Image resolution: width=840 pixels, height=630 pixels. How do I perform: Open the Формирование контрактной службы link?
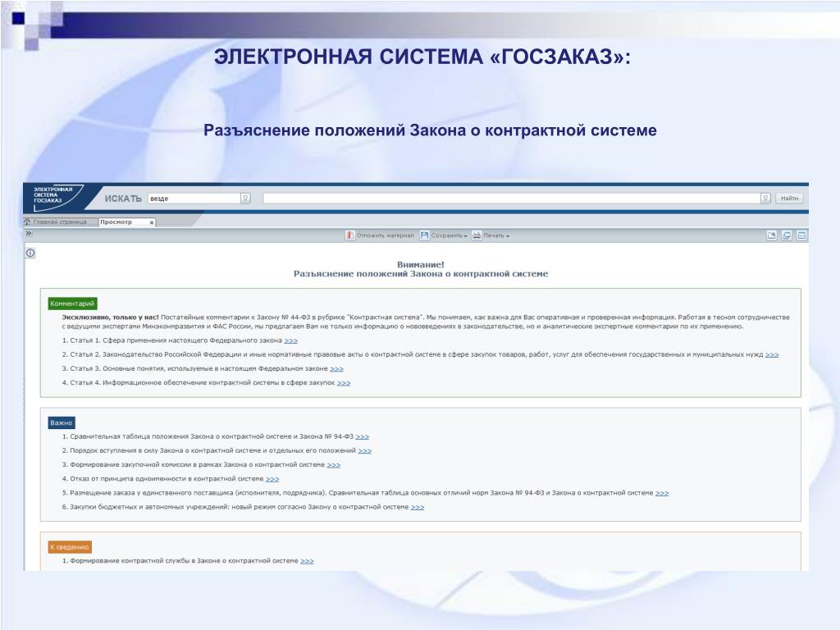307,561
